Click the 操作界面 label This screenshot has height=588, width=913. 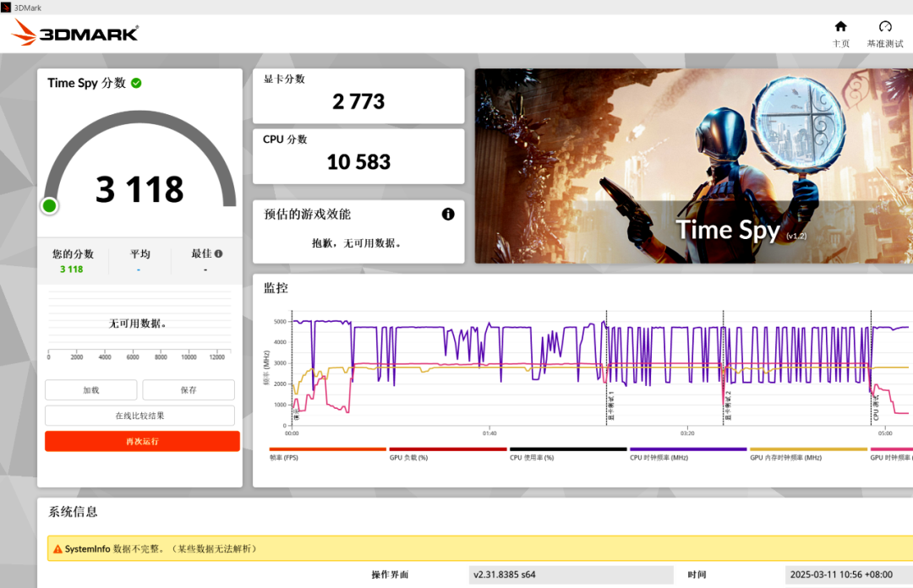(x=390, y=574)
